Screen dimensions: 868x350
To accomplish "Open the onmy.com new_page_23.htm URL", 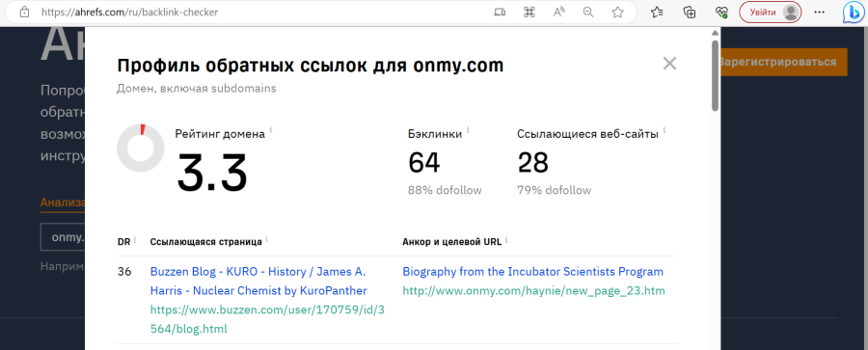I will coord(533,291).
